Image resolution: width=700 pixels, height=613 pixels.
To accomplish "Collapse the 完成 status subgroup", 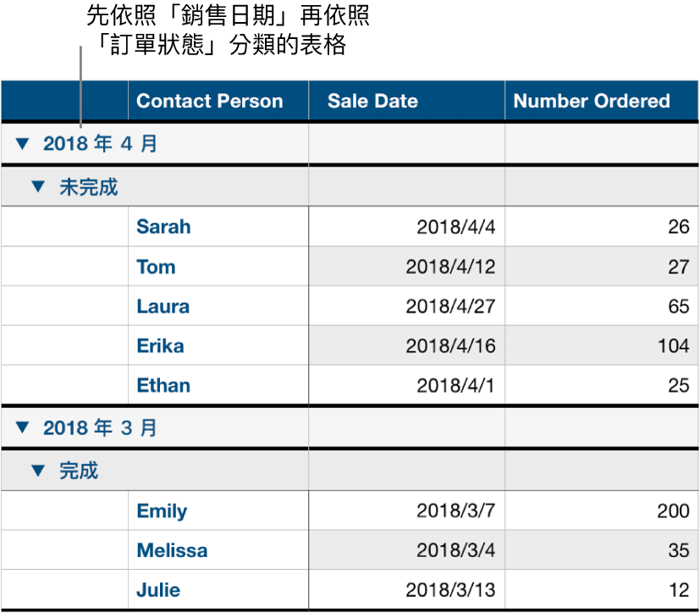I will (x=39, y=470).
